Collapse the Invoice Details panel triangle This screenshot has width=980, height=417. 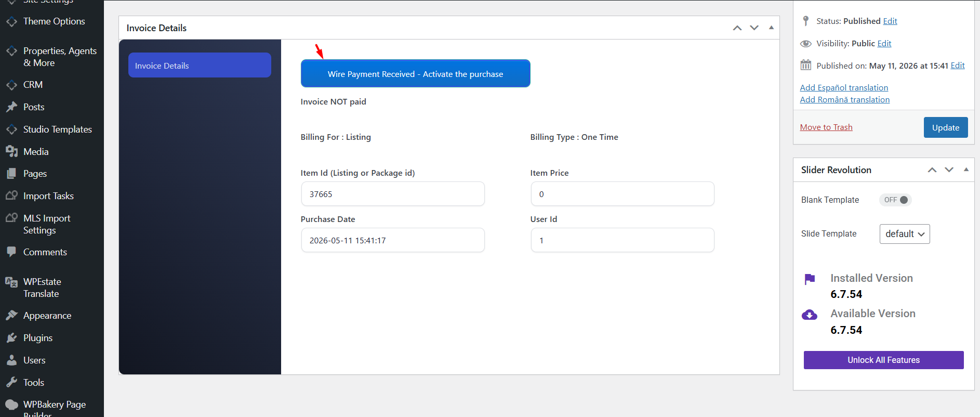771,28
